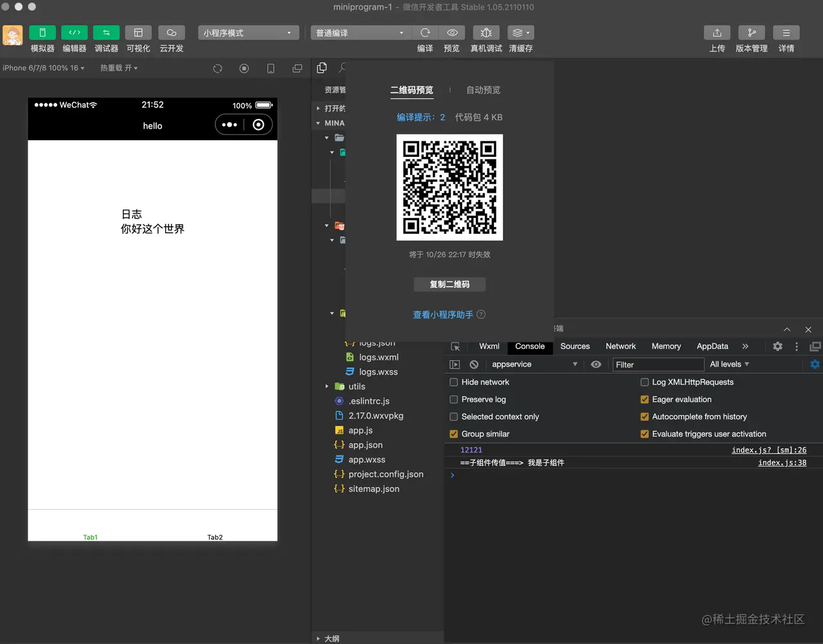Open the Visualization (可视化) tool
The width and height of the screenshot is (823, 644).
[x=138, y=33]
